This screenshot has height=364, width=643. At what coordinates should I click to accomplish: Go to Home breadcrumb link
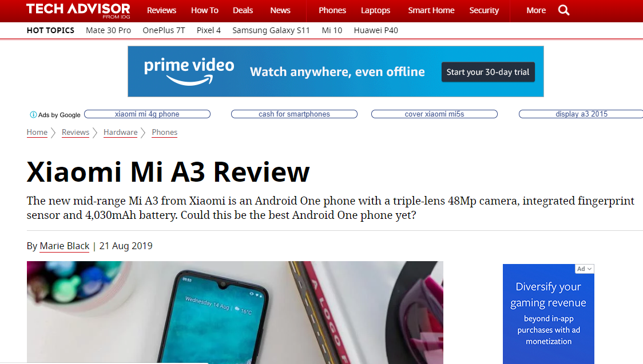(37, 132)
